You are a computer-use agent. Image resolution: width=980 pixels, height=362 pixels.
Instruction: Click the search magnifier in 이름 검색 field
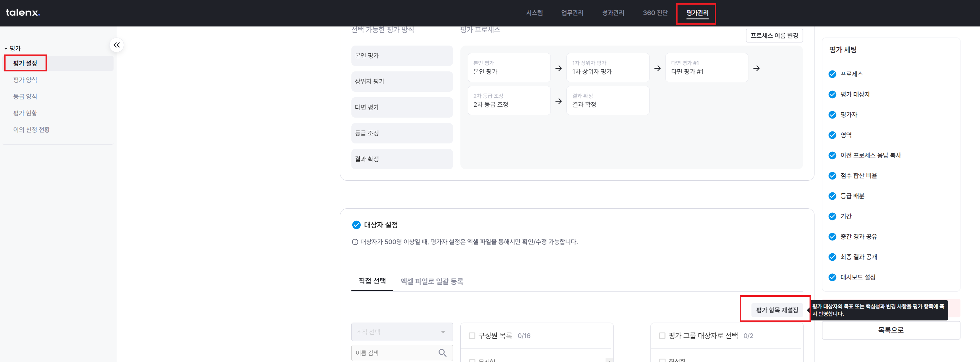442,353
